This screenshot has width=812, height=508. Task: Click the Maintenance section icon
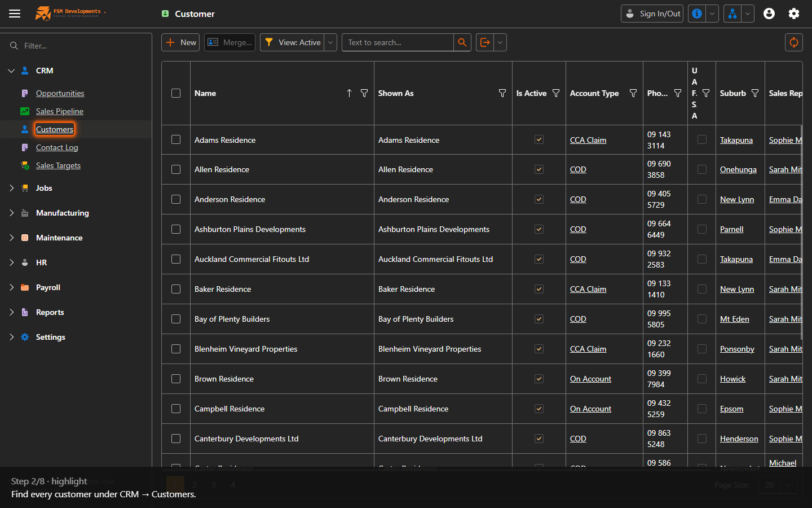click(25, 238)
